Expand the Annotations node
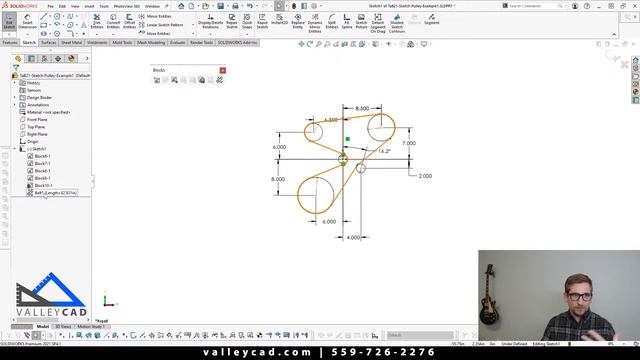The image size is (640, 360). [15, 105]
